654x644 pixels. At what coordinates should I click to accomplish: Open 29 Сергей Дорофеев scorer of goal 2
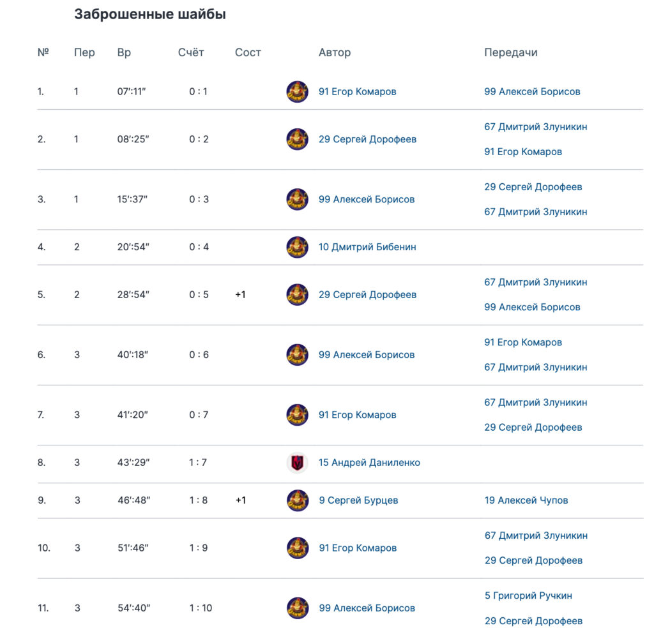367,139
